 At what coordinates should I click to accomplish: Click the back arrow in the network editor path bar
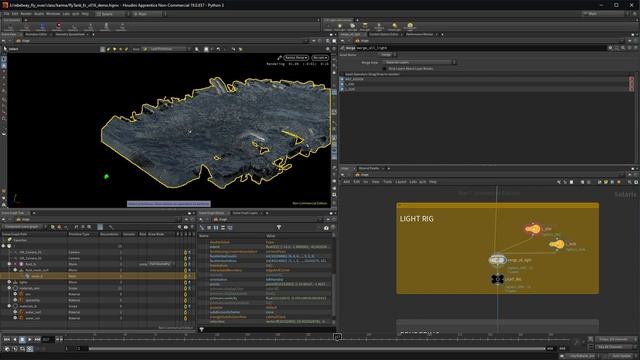click(343, 175)
